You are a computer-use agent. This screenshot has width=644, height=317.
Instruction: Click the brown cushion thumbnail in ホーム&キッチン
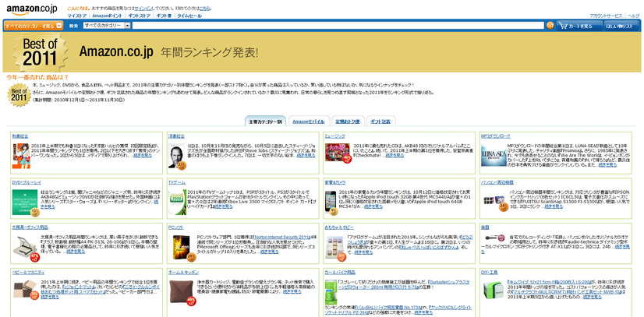coord(181,291)
